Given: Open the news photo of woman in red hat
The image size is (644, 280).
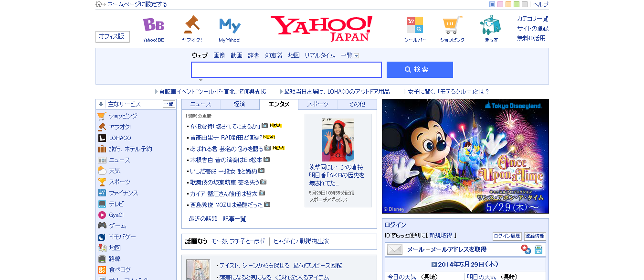Looking at the screenshot, I should (338, 140).
